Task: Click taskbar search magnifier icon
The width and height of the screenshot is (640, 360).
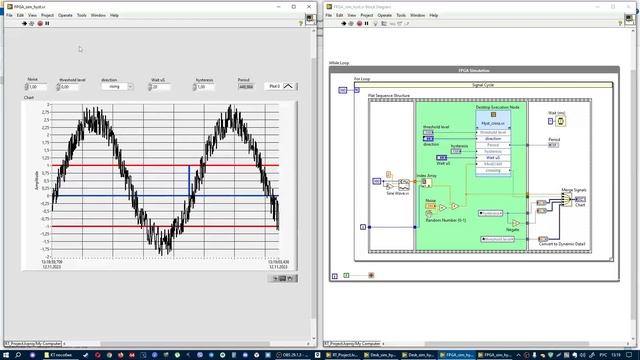Action: click(x=18, y=355)
